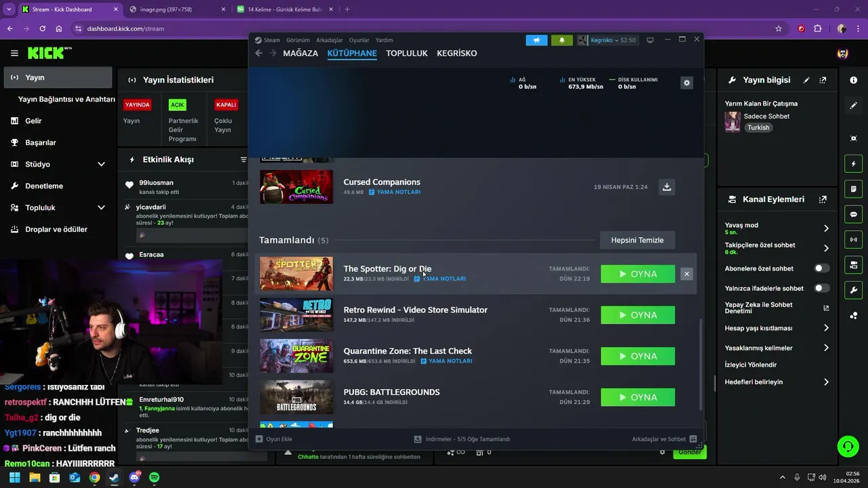Expand Hedefleri belirleyin
868x488 pixels.
[826, 382]
